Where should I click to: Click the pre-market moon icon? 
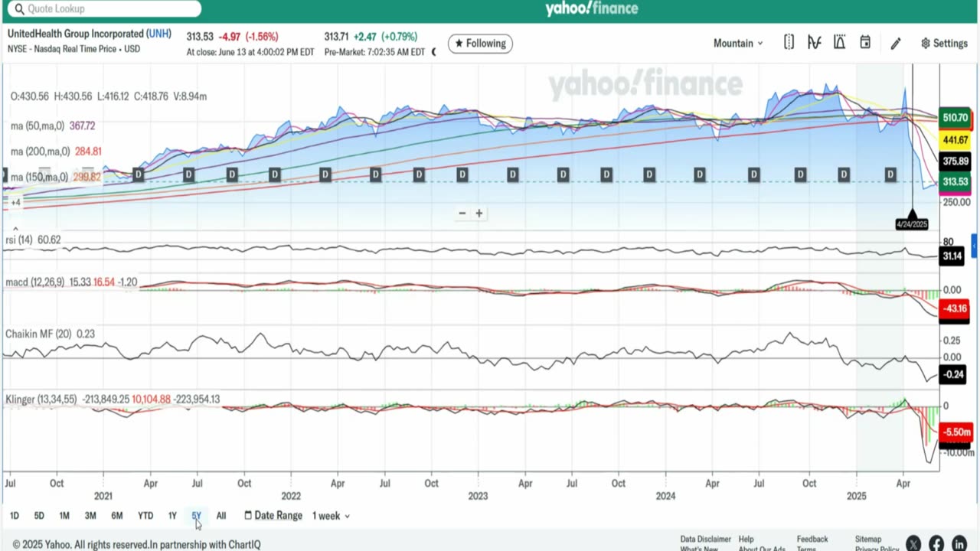pos(434,52)
